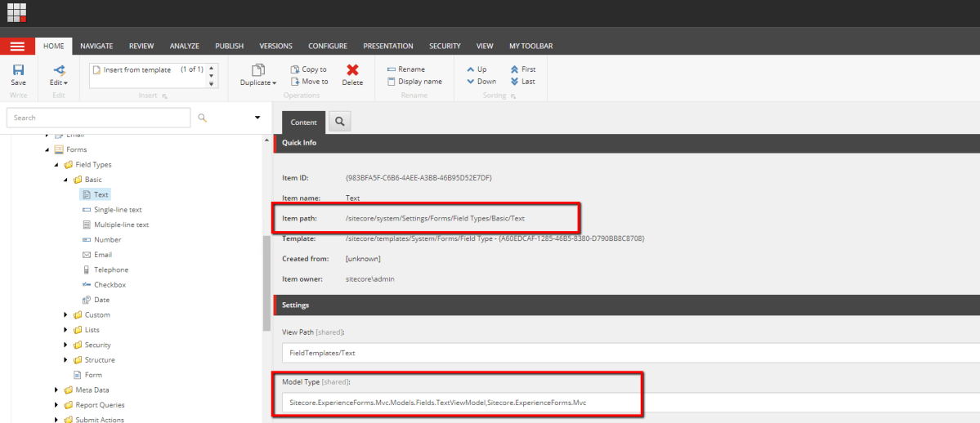The image size is (980, 423).
Task: Select the Checkbox field type item
Action: (x=110, y=285)
